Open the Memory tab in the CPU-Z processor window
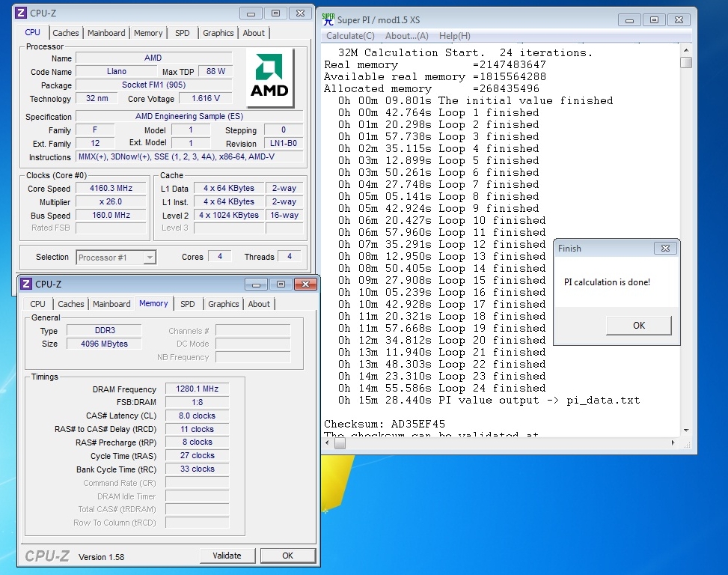The image size is (728, 575). pyautogui.click(x=148, y=33)
